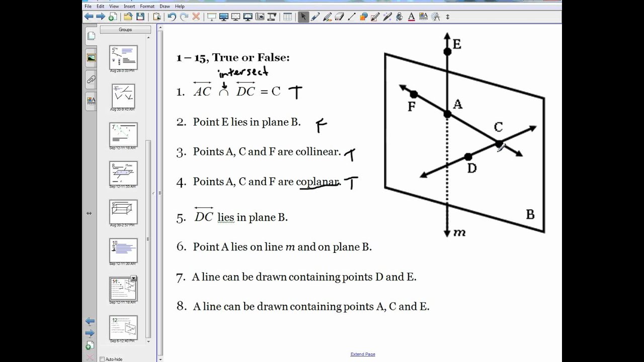Save the notebook file
644x362 pixels.
tap(140, 17)
